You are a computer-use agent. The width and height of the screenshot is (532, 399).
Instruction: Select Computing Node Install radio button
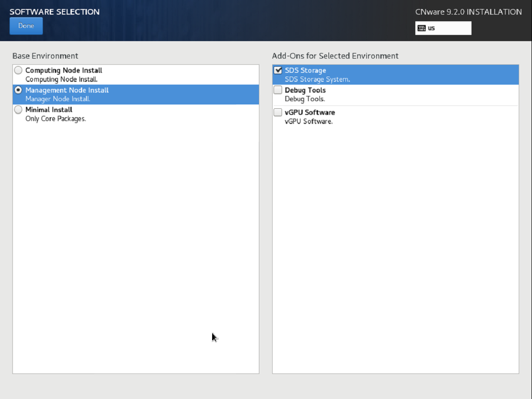click(x=18, y=70)
